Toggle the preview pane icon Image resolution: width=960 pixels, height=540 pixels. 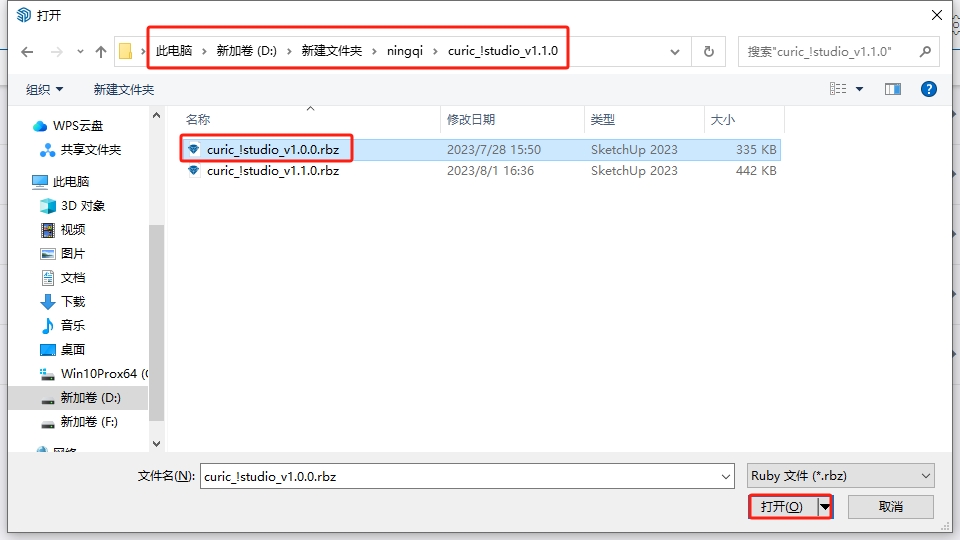click(893, 89)
